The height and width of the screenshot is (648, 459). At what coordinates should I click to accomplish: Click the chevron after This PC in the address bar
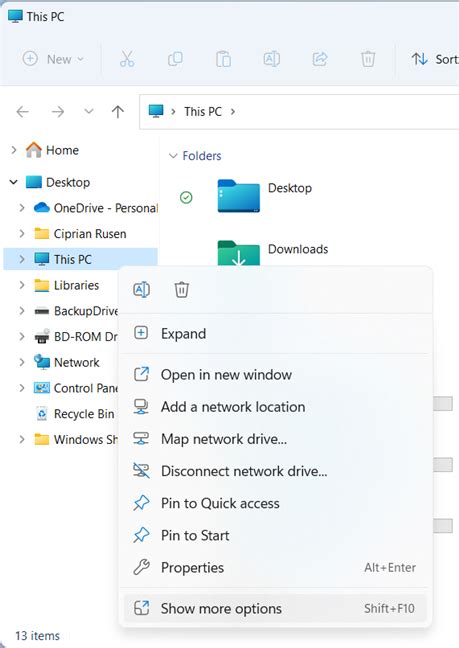point(233,111)
